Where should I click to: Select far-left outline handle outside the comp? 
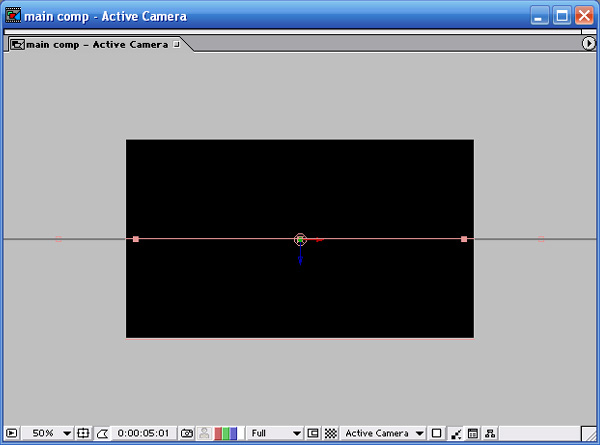pos(59,239)
